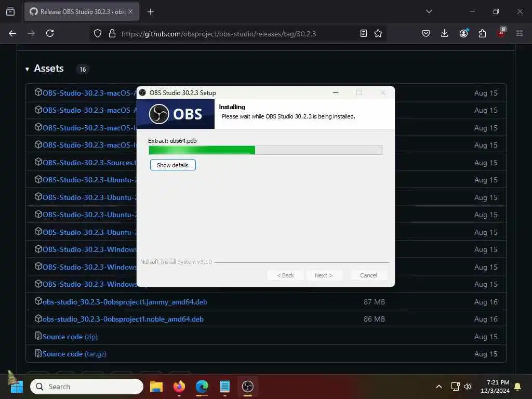Open Notepad from the taskbar
This screenshot has width=532, height=399.
[224, 387]
